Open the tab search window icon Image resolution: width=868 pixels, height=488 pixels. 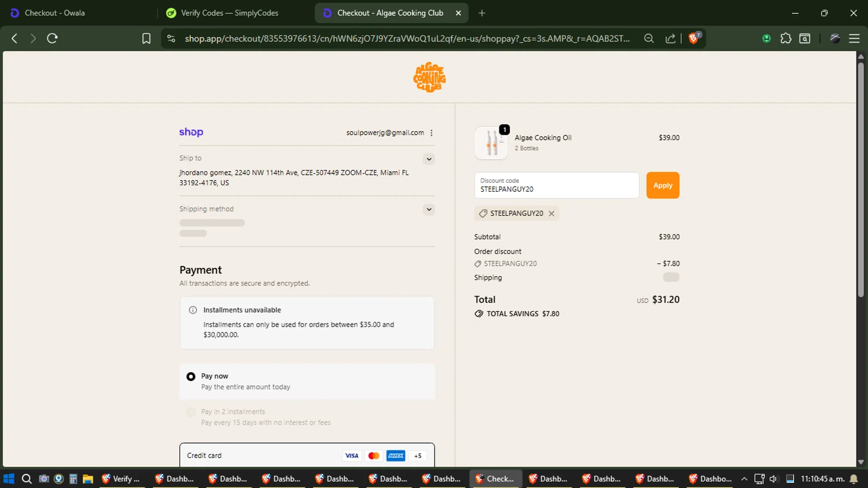point(804,38)
